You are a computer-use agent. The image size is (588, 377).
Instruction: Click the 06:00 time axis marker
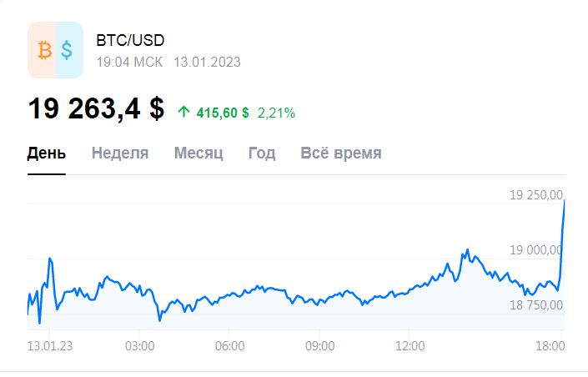(229, 345)
